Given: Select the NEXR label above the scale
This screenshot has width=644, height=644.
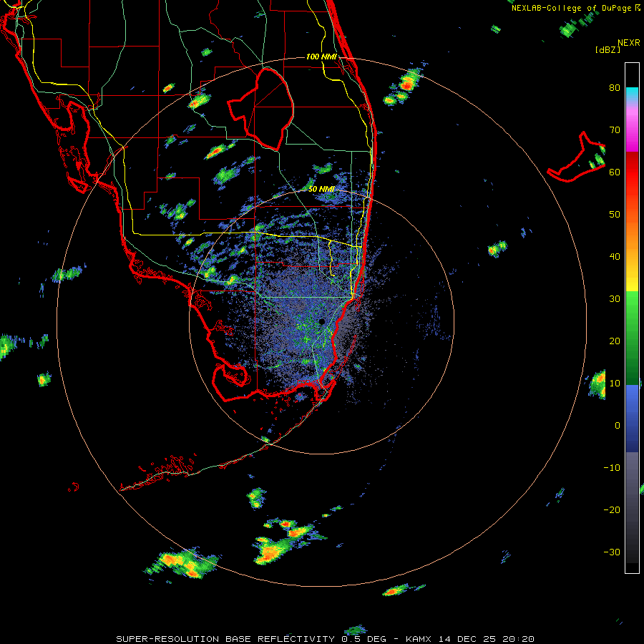Looking at the screenshot, I should 628,43.
